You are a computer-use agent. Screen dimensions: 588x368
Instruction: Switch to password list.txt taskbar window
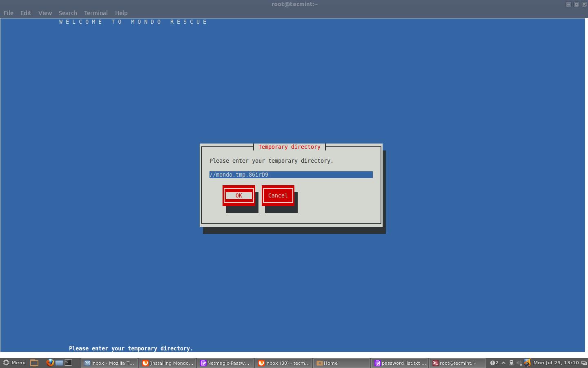tap(400, 363)
